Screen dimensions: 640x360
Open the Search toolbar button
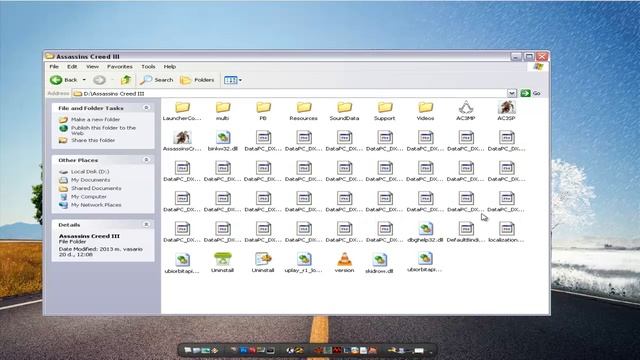[157, 80]
